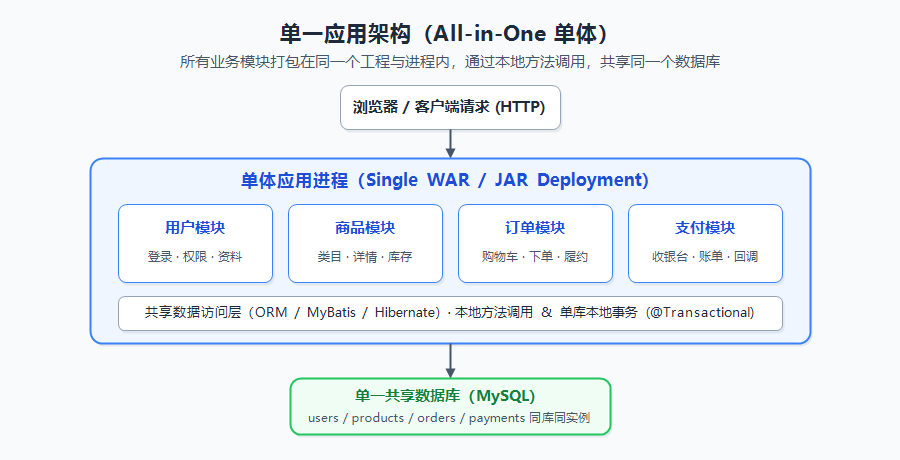The width and height of the screenshot is (900, 460).
Task: Select the 共享数据访问层 (ORM / MyBatis / Hibernate) bar
Action: point(450,314)
